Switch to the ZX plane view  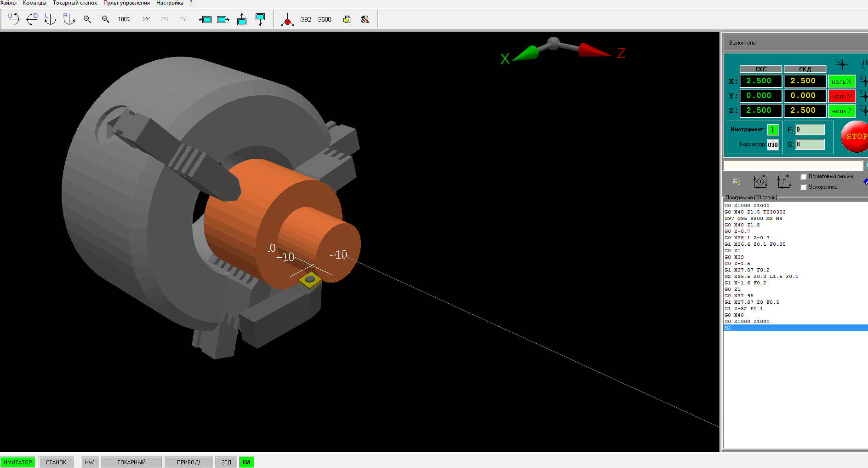(x=165, y=19)
